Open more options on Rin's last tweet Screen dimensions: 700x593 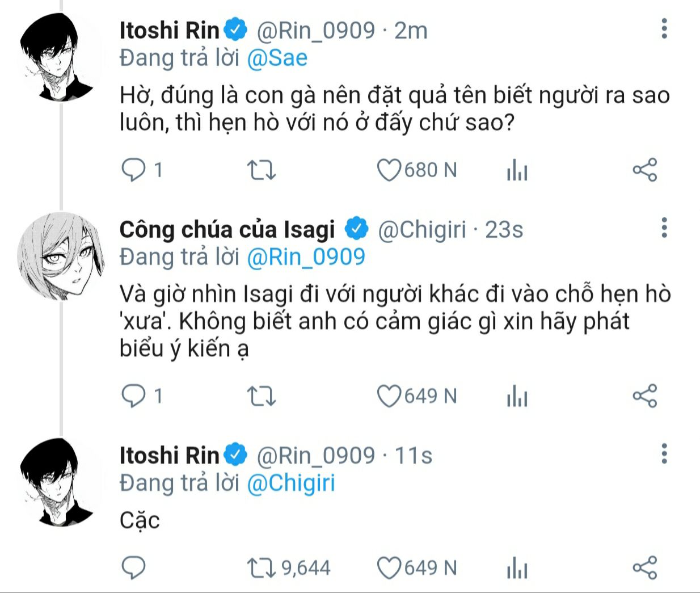tap(664, 453)
